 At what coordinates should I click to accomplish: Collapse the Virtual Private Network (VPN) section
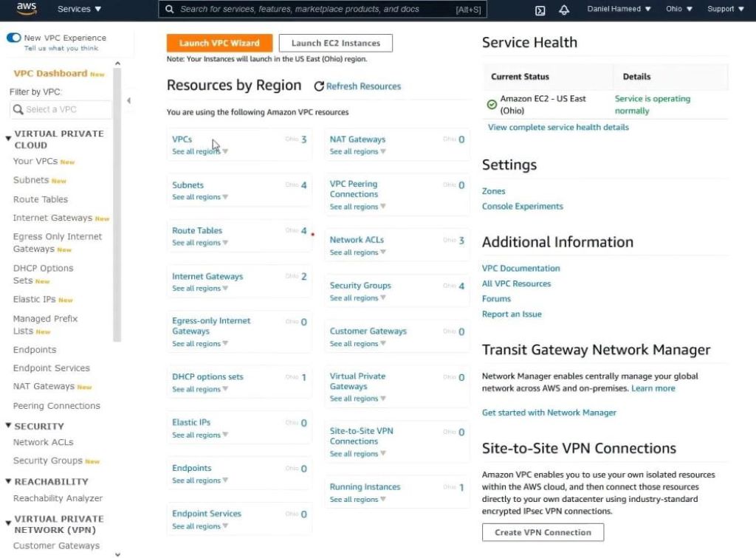pos(8,523)
